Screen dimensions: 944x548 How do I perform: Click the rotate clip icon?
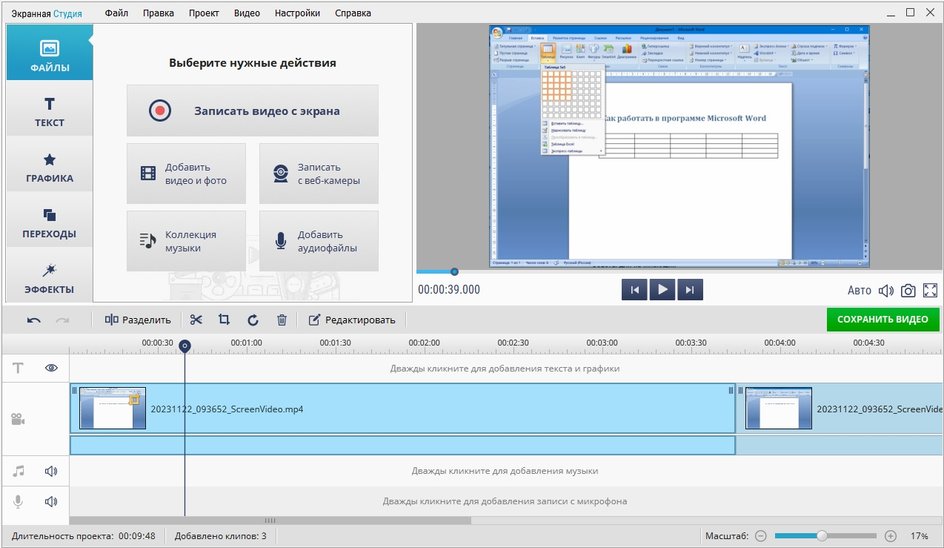pos(253,320)
